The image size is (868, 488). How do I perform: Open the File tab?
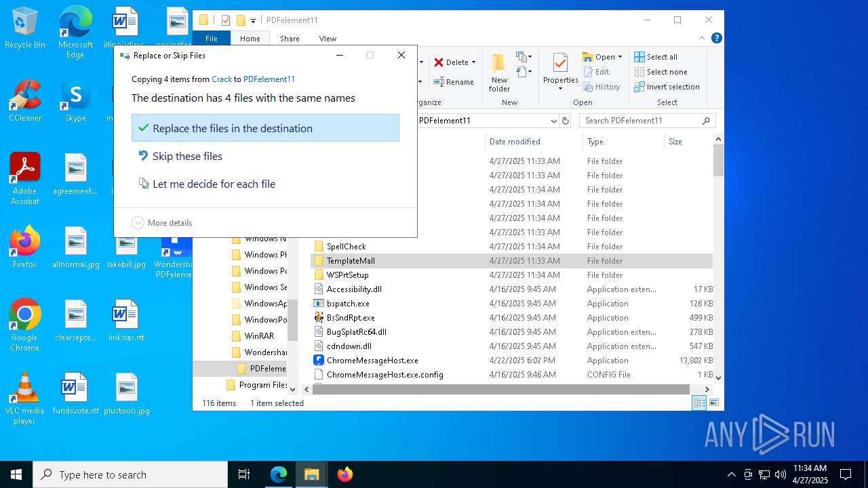pyautogui.click(x=212, y=39)
